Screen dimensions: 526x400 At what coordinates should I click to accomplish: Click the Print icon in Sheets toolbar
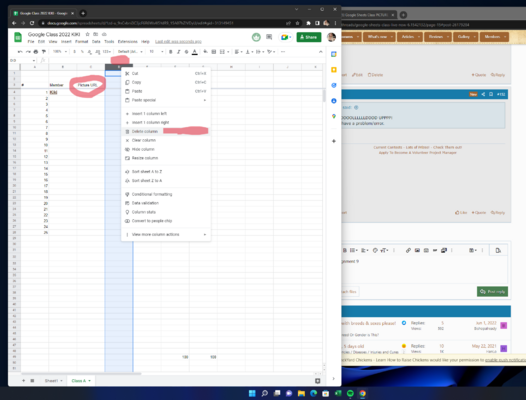tap(36, 52)
